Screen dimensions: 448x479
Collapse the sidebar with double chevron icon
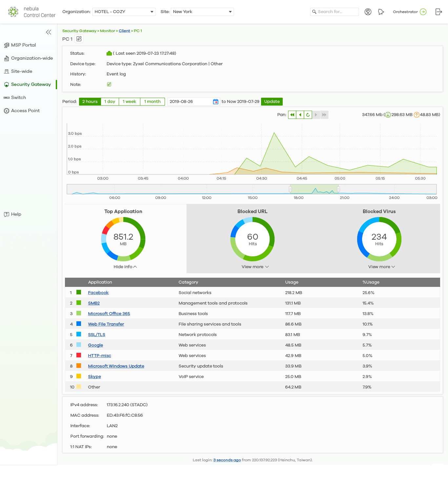(x=49, y=32)
